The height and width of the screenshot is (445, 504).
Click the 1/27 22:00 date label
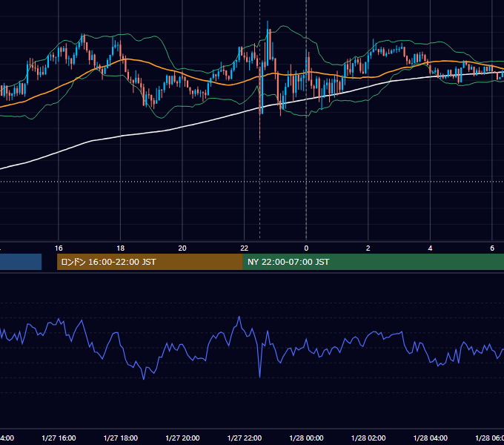coord(245,438)
